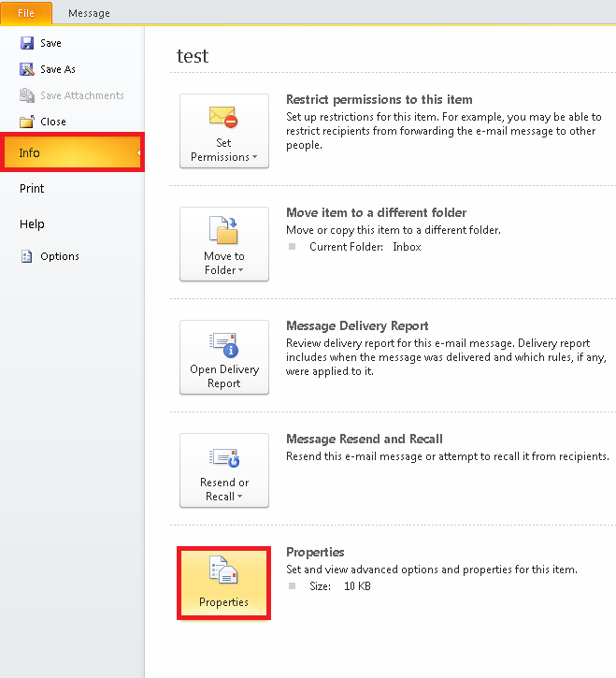Open Help in the backstage menu

tap(32, 224)
